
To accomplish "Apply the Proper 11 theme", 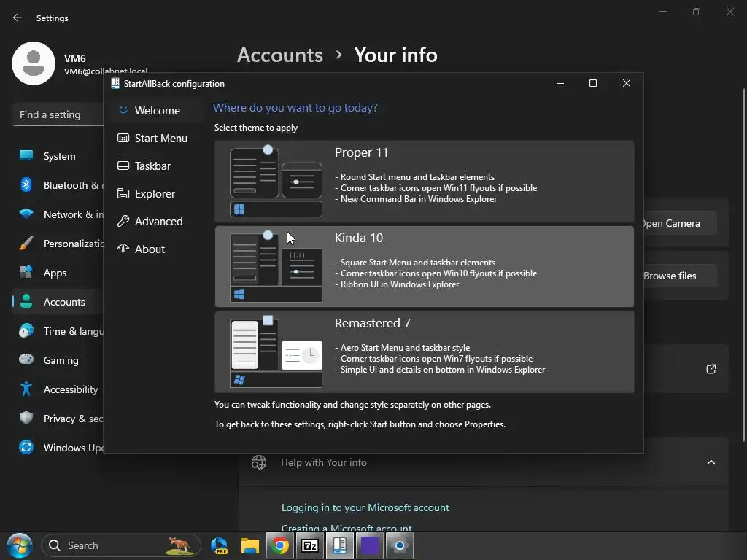I will (424, 181).
